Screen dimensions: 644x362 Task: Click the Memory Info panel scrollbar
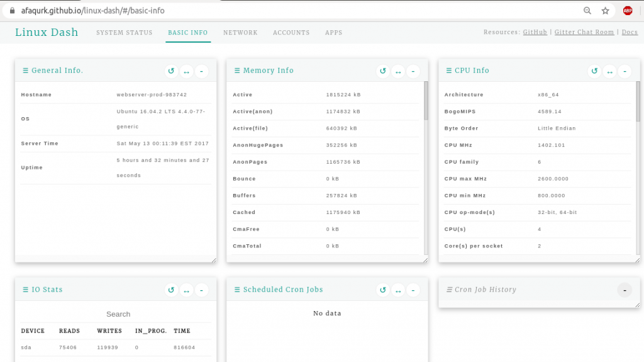tap(426, 101)
